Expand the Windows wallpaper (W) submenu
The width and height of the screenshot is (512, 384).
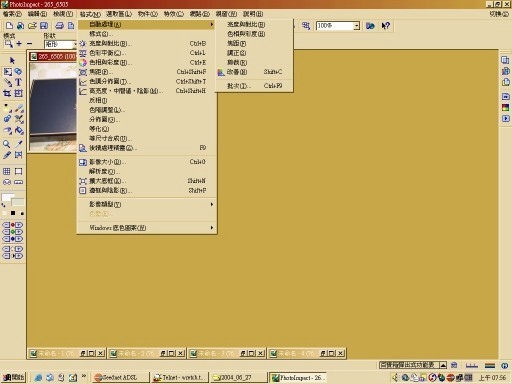(211, 228)
